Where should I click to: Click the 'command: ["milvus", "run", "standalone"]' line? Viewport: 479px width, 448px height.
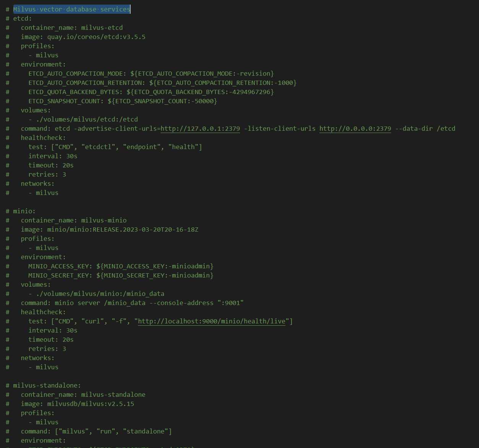click(96, 431)
